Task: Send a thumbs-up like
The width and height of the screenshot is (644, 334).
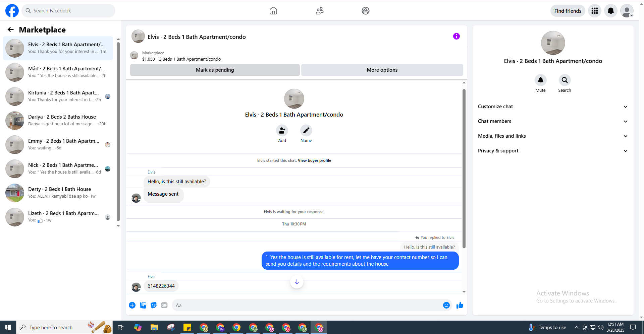Action: click(460, 305)
